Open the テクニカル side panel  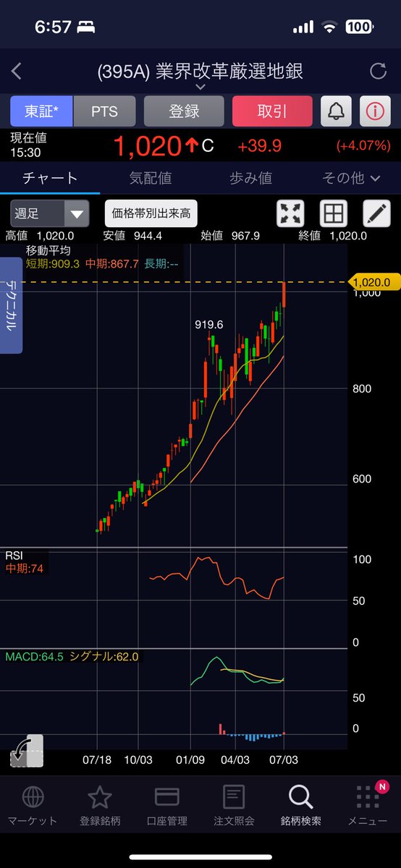pos(11,306)
